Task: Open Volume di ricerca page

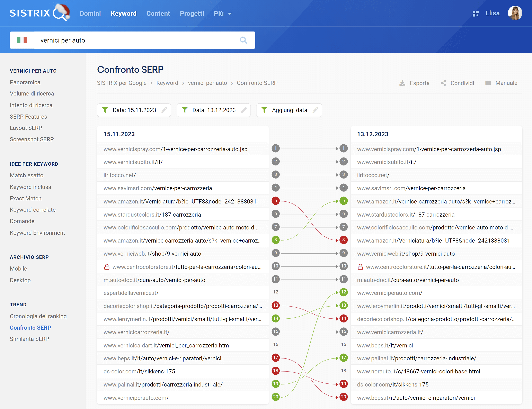Action: pos(32,93)
